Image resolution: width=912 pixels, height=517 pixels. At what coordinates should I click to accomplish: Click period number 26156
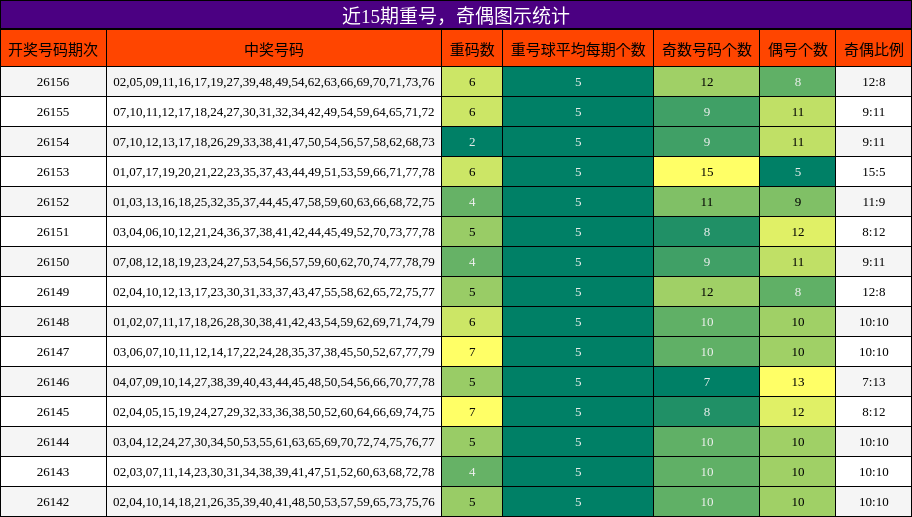tap(53, 82)
